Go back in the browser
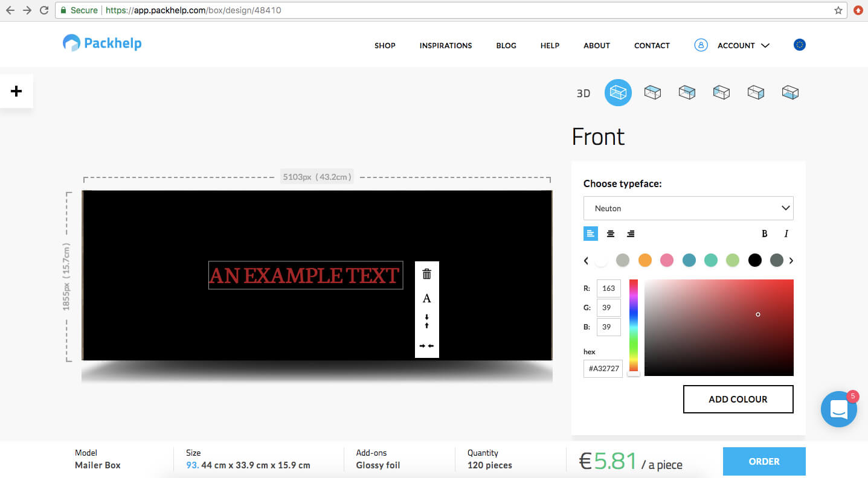The height and width of the screenshot is (478, 868). [x=10, y=10]
